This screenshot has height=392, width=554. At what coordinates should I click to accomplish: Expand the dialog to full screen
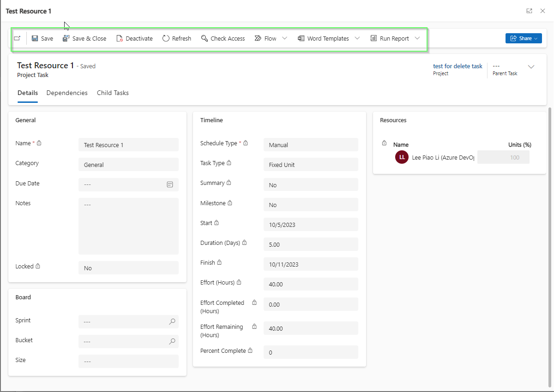(x=530, y=11)
